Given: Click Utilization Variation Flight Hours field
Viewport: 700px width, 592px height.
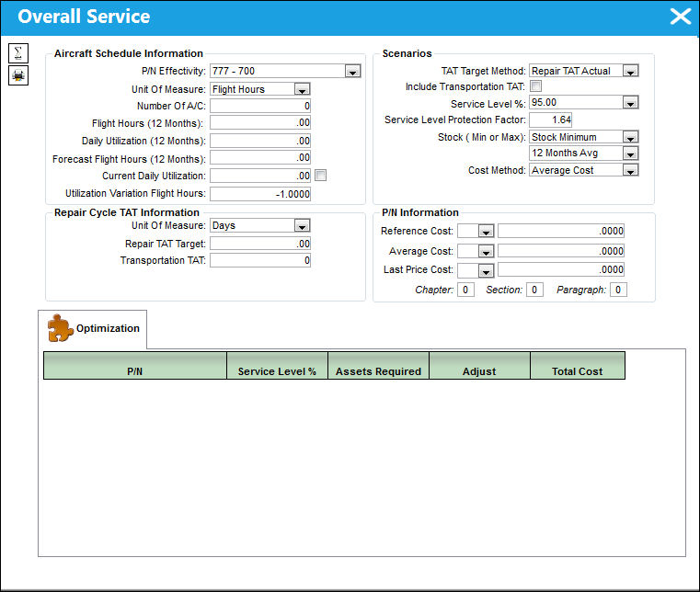Looking at the screenshot, I should (x=260, y=194).
